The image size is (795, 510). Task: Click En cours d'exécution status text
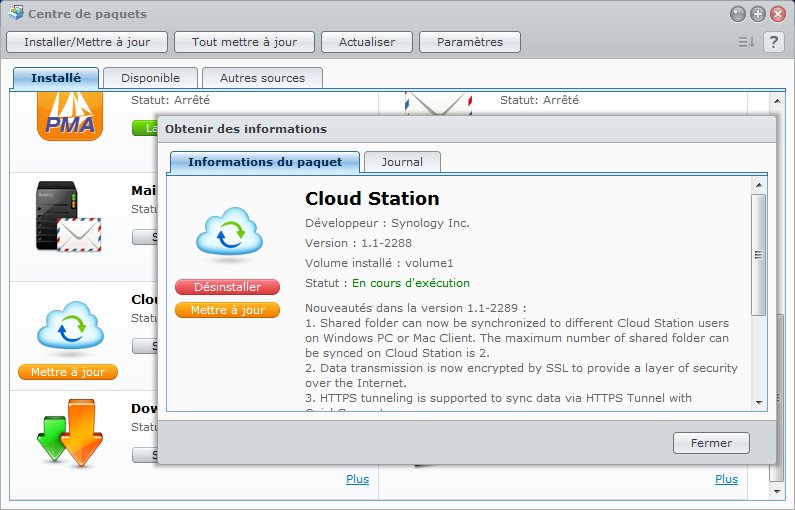pyautogui.click(x=411, y=283)
